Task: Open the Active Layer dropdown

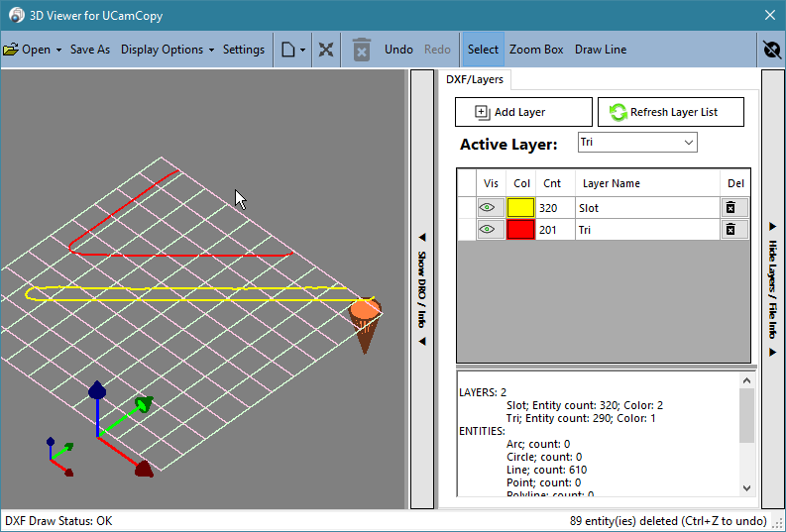Action: pos(637,143)
